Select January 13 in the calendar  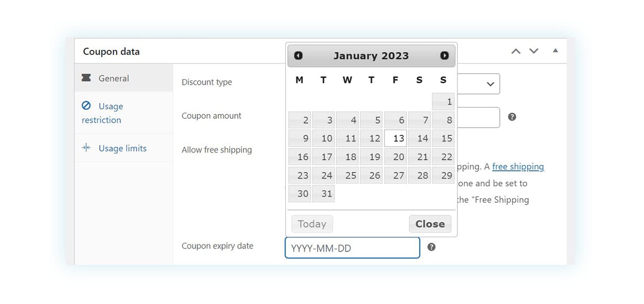pos(395,138)
